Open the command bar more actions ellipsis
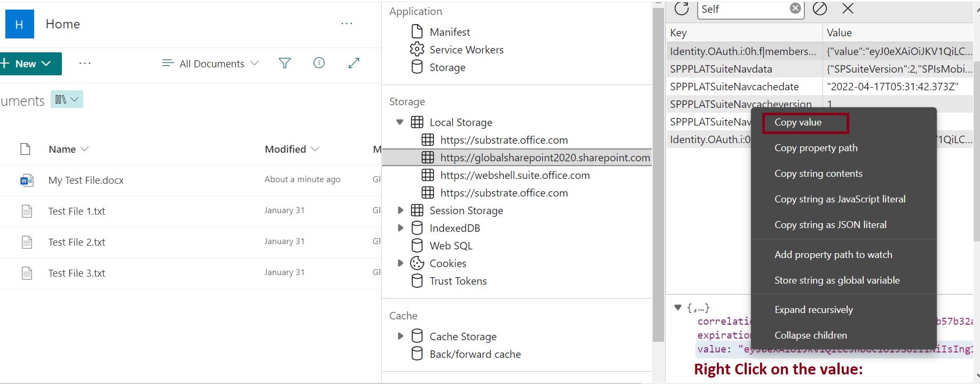The height and width of the screenshot is (384, 980). tap(85, 64)
